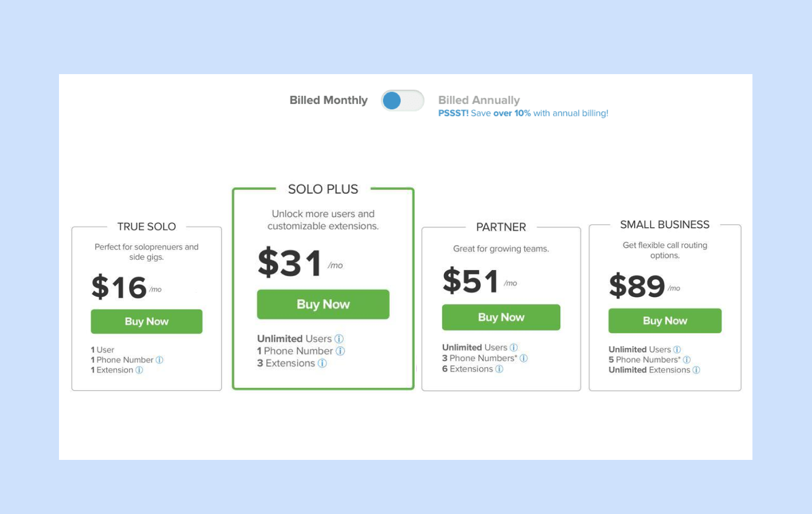Click the Solo Plus $31 price

[x=290, y=263]
